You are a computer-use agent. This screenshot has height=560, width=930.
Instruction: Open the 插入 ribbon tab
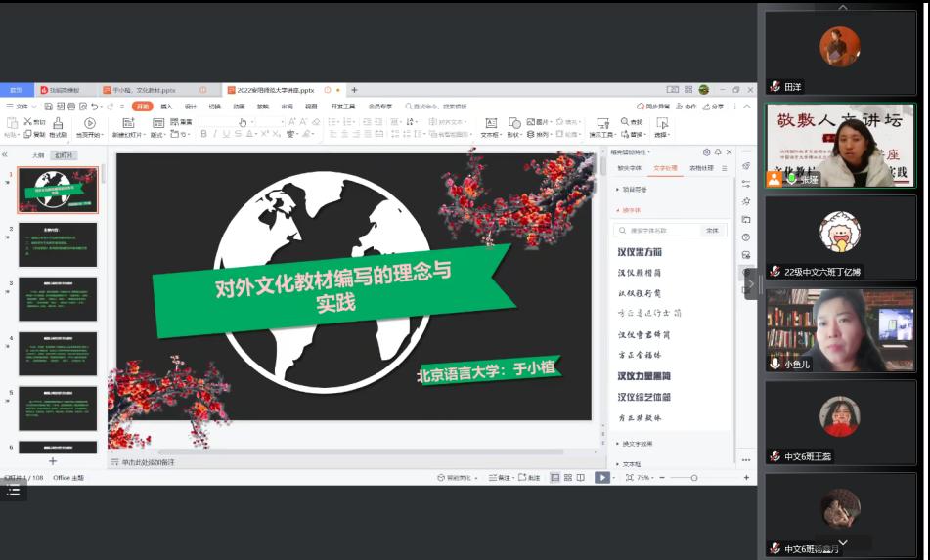(x=166, y=106)
